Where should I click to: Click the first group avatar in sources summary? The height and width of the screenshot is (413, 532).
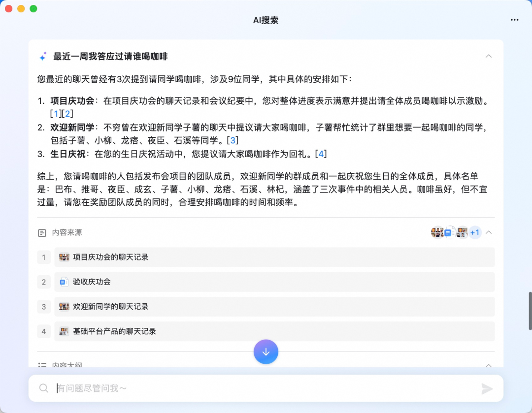(437, 232)
